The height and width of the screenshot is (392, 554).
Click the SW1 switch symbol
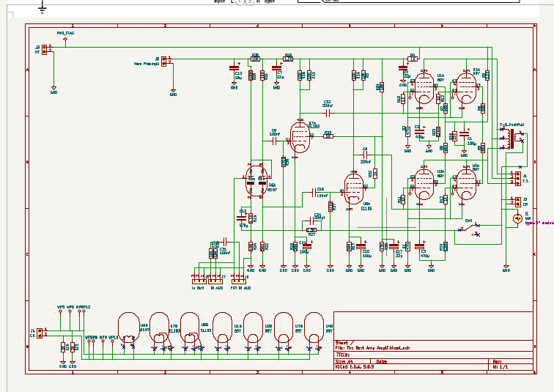click(x=469, y=229)
